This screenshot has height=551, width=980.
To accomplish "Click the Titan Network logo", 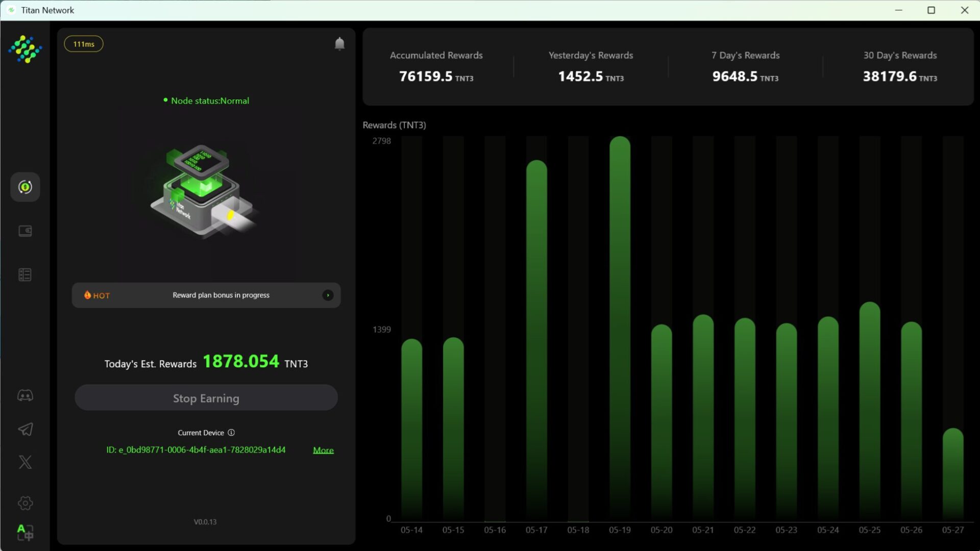I will (25, 49).
